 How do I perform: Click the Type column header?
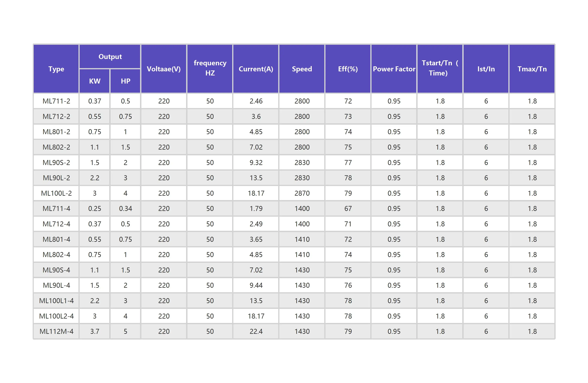click(x=56, y=69)
